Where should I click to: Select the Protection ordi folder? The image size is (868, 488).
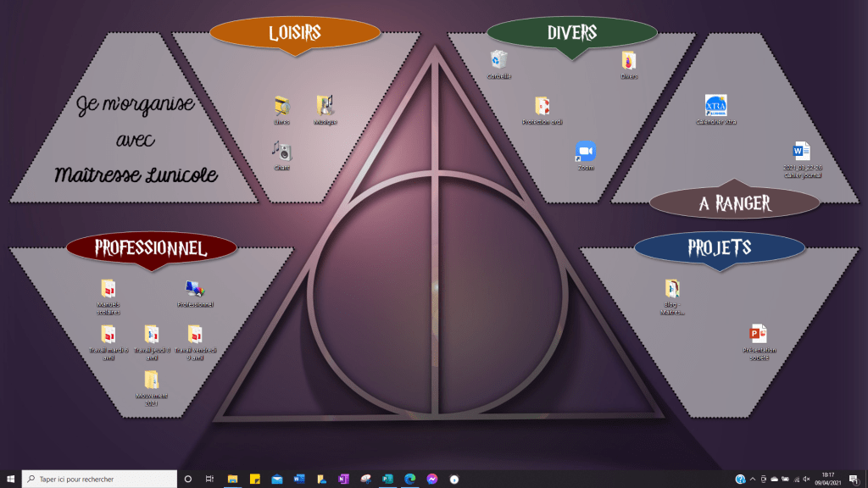(x=542, y=106)
